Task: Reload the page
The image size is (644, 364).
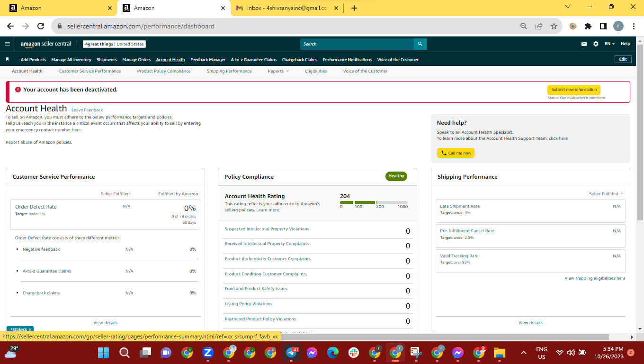Action: click(x=41, y=27)
